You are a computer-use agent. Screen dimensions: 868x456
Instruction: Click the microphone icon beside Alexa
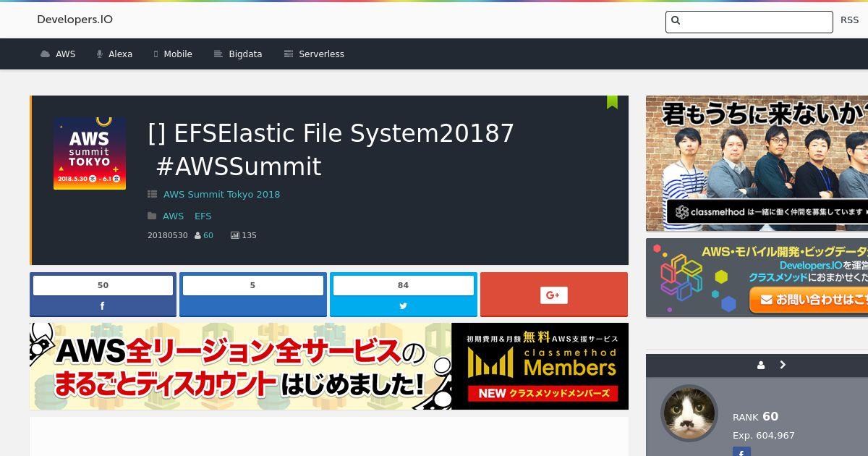point(100,54)
